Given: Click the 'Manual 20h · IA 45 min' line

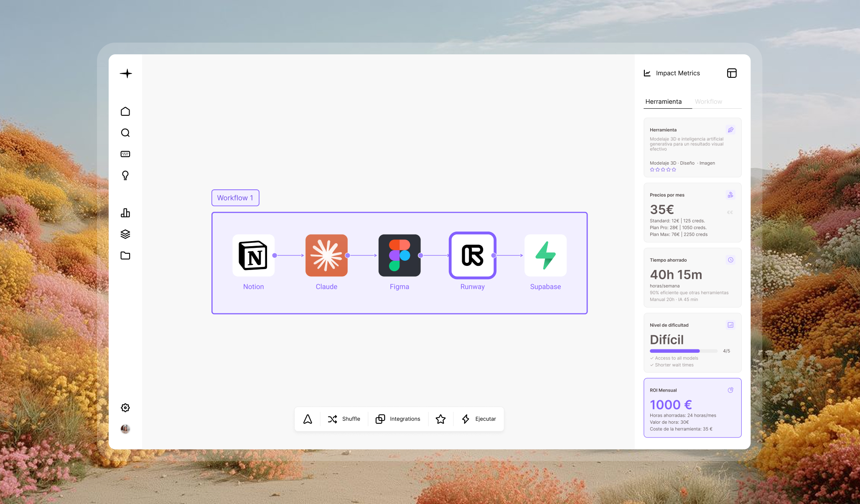Looking at the screenshot, I should [x=674, y=300].
